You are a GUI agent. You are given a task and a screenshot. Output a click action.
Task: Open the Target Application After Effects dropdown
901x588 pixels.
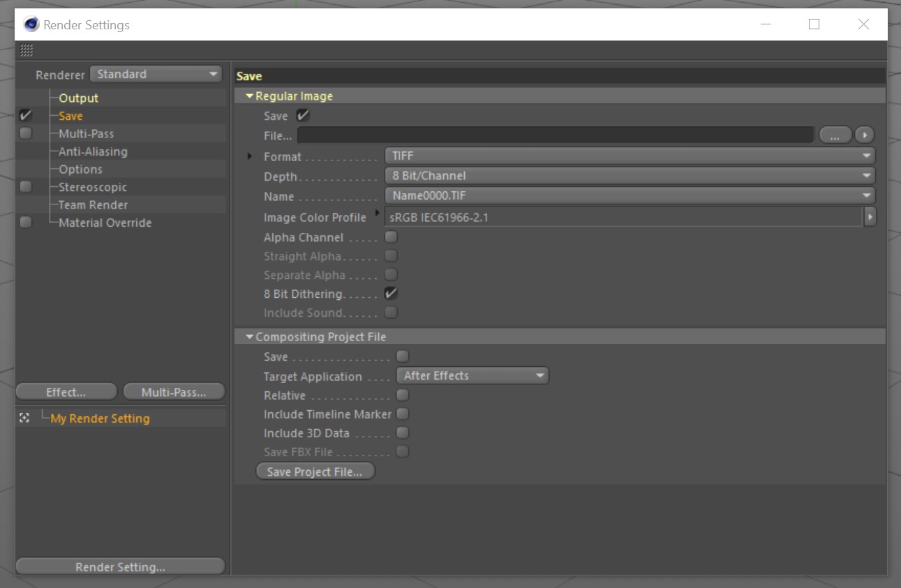pyautogui.click(x=472, y=376)
